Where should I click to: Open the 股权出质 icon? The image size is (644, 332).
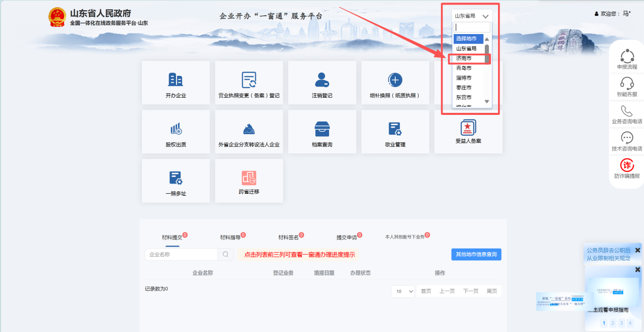(175, 129)
